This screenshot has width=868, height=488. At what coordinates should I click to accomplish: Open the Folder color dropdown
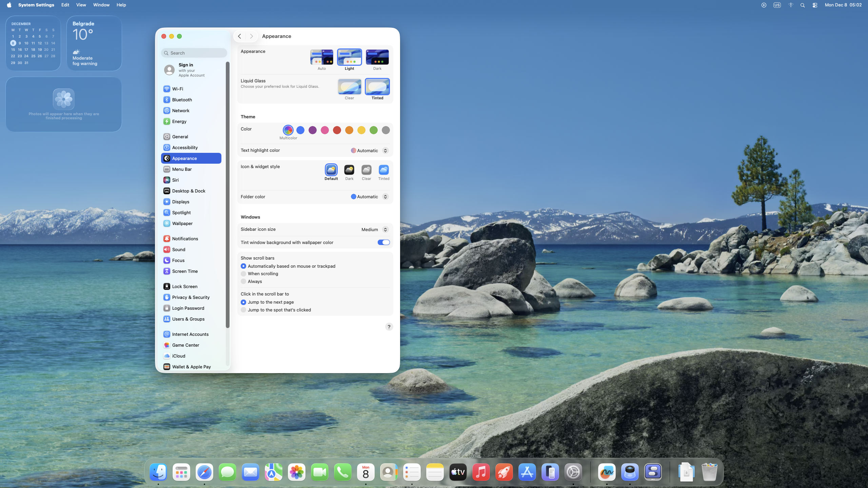370,197
